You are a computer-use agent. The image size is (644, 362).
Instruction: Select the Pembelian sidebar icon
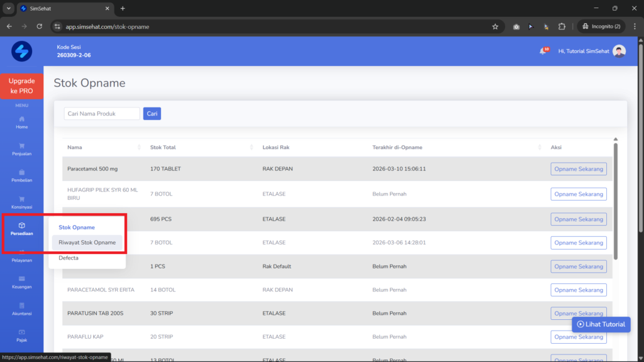click(22, 172)
